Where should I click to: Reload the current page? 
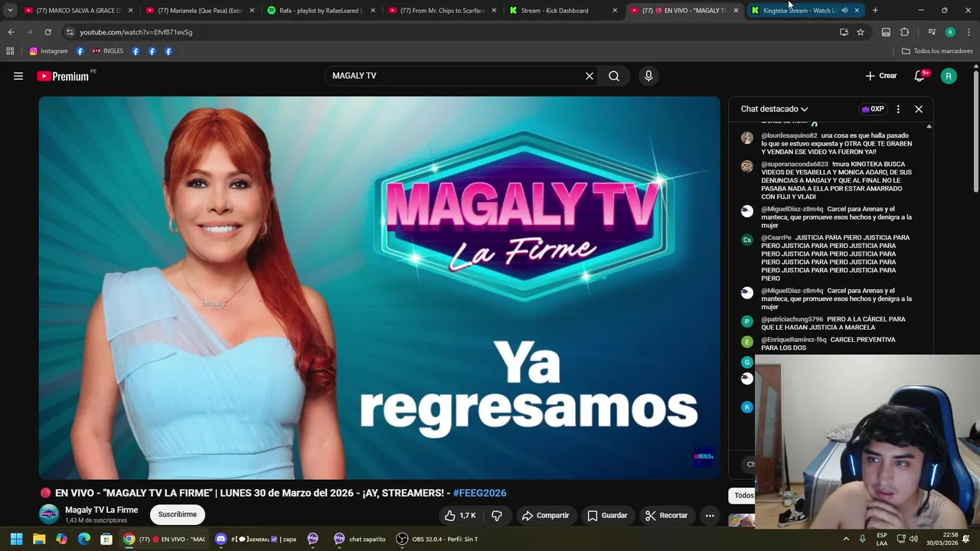point(47,32)
